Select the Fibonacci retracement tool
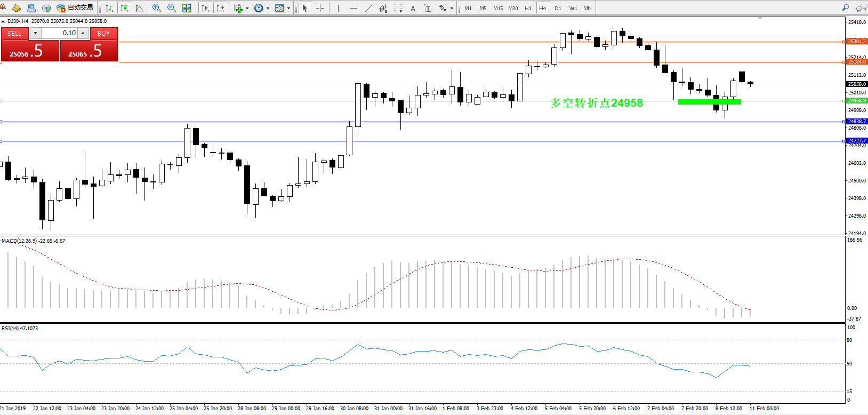 click(x=398, y=8)
